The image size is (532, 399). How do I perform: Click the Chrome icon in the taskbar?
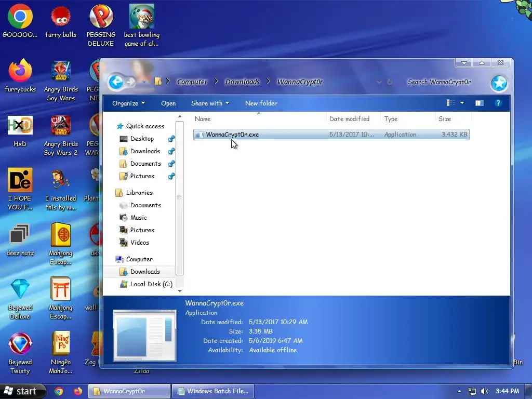pos(59,391)
